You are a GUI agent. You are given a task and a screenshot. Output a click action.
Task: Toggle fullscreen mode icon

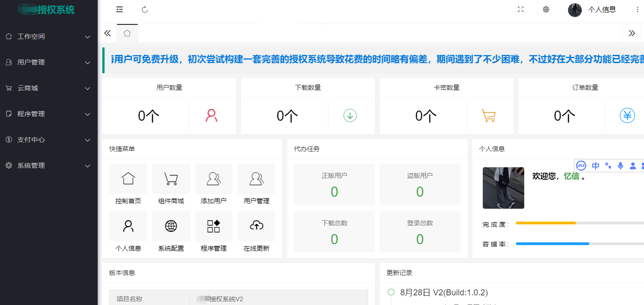click(x=521, y=9)
